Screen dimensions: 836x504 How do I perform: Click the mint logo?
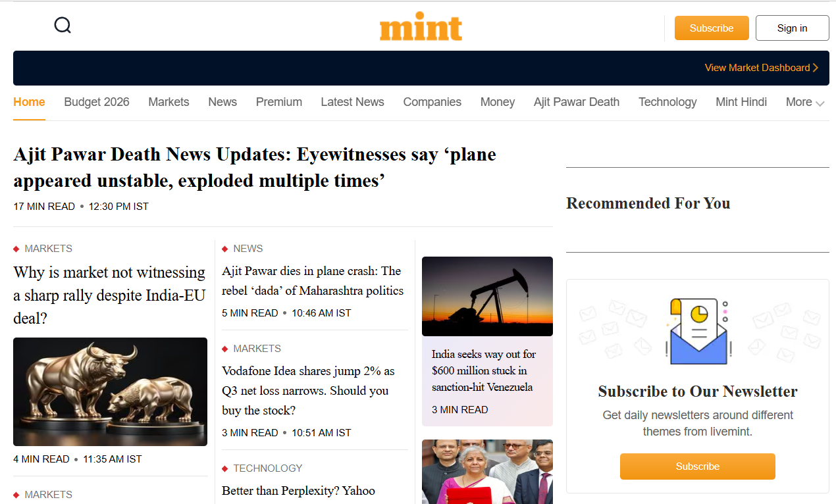pos(421,28)
